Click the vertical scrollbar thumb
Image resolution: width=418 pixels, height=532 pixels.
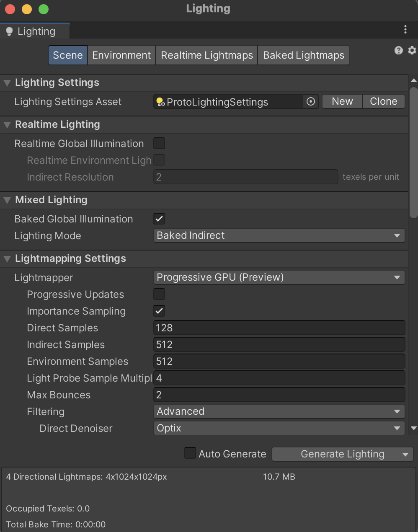click(x=413, y=153)
